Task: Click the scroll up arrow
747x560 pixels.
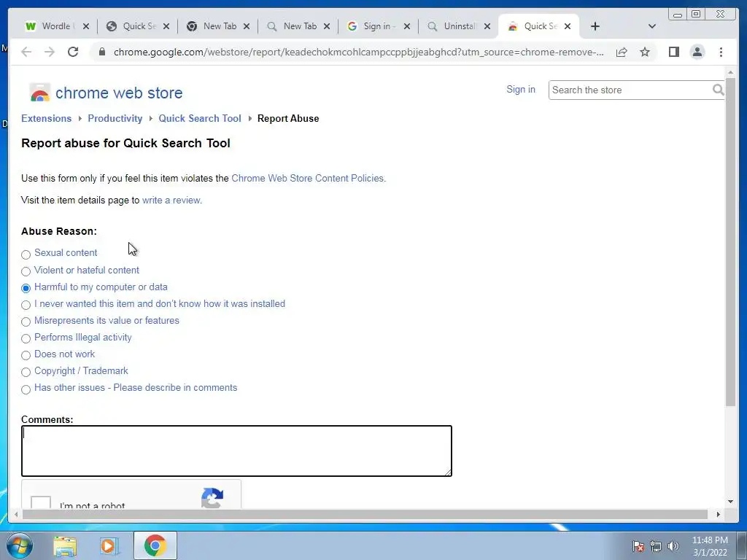Action: (730, 72)
